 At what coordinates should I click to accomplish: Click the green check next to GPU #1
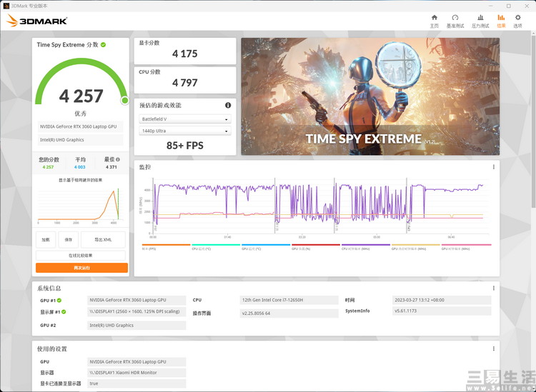point(59,301)
